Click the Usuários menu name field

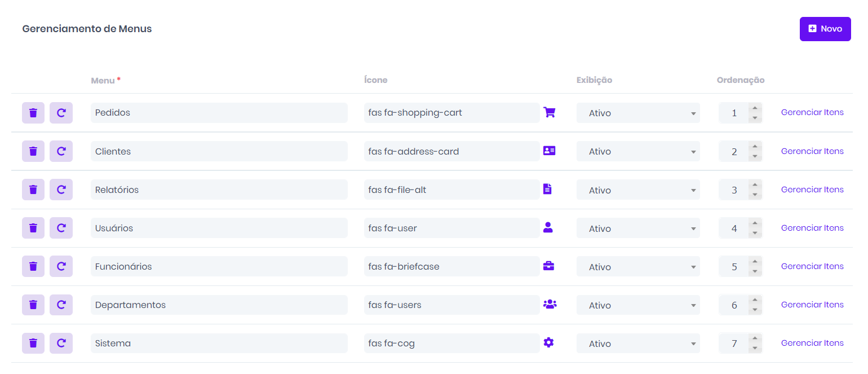pyautogui.click(x=219, y=228)
